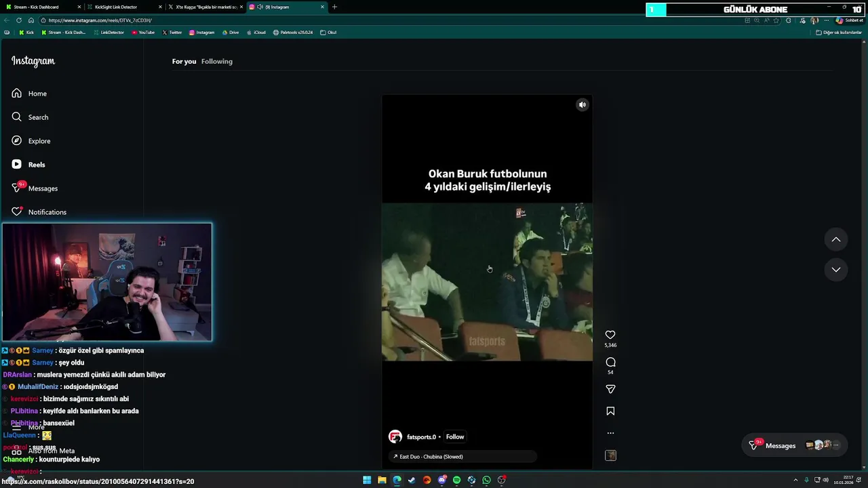Screen dimensions: 868x488
Task: Open the zoom magnifier in address bar
Action: point(757,20)
